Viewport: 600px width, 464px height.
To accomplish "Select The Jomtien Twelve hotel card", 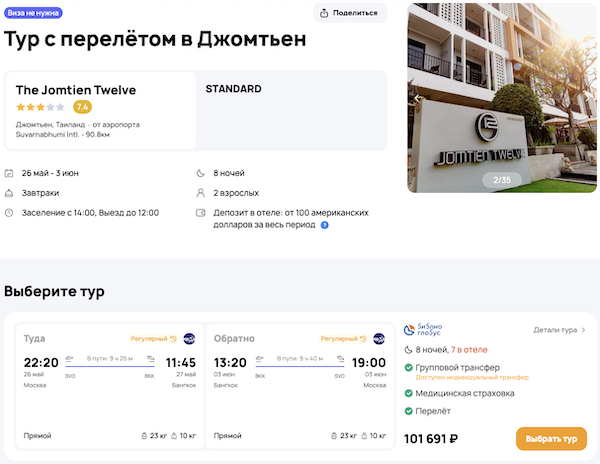I will click(x=100, y=110).
